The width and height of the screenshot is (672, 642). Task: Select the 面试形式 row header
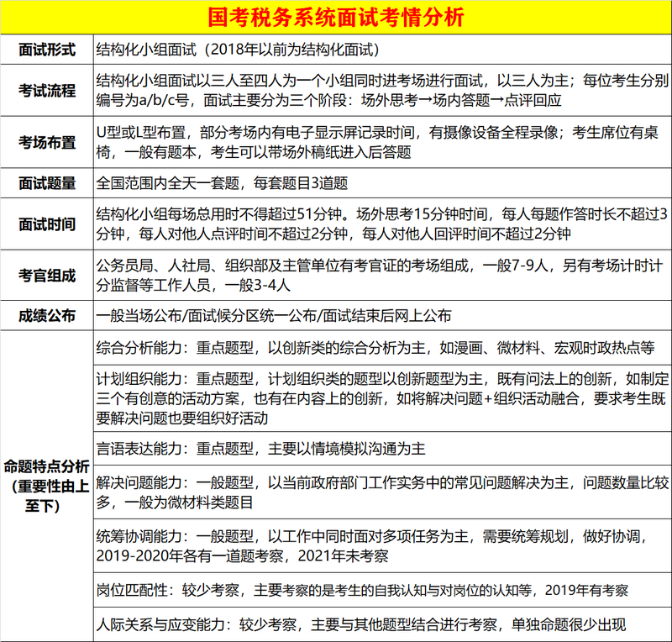click(x=46, y=50)
